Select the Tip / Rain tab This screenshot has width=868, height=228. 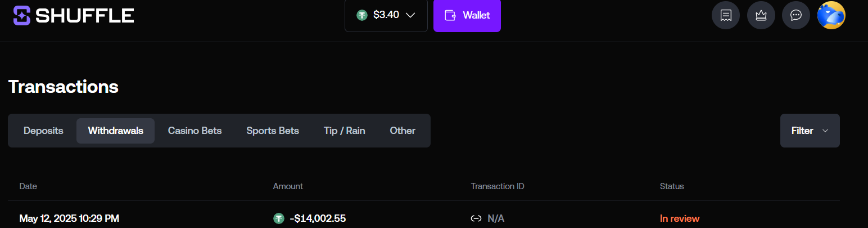[345, 131]
